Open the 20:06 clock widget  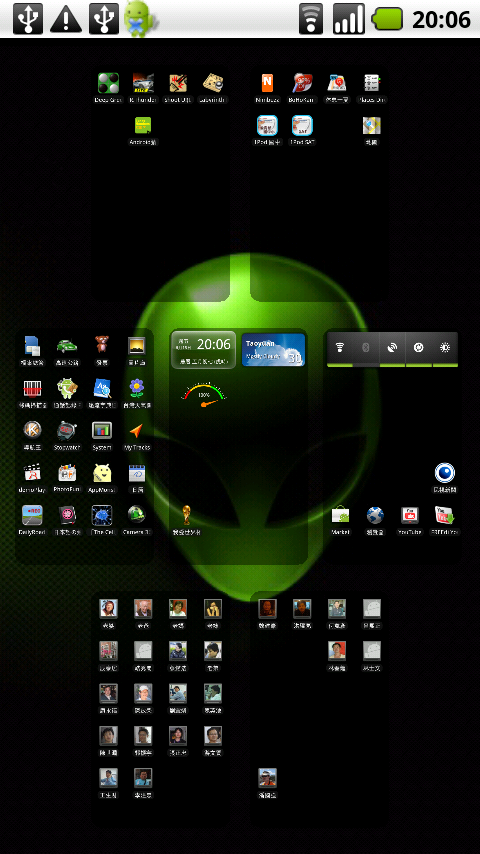(204, 350)
